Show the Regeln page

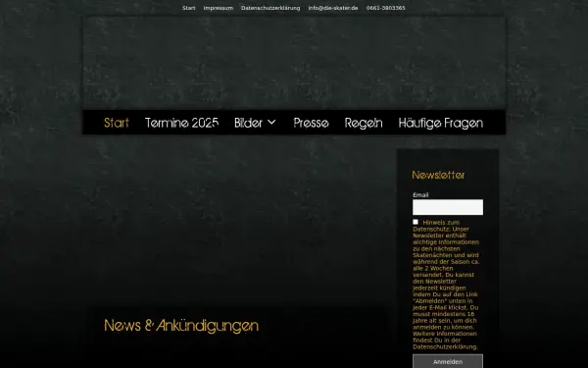pyautogui.click(x=364, y=123)
